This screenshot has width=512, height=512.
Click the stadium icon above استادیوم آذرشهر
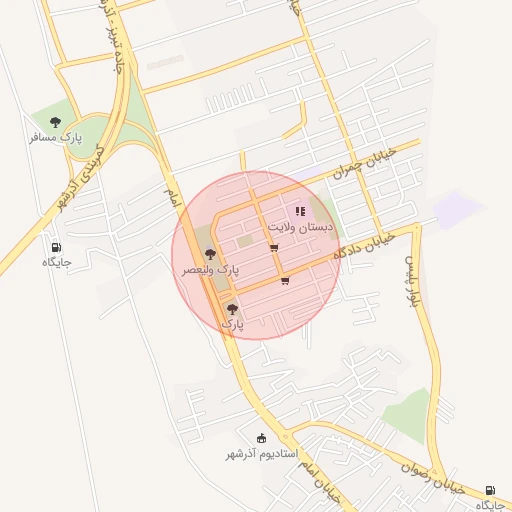[261, 438]
